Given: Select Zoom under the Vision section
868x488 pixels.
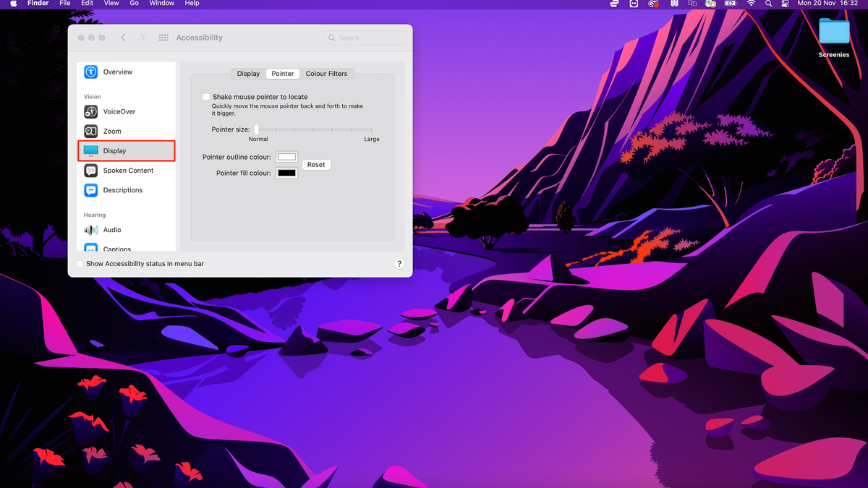Looking at the screenshot, I should tap(114, 131).
